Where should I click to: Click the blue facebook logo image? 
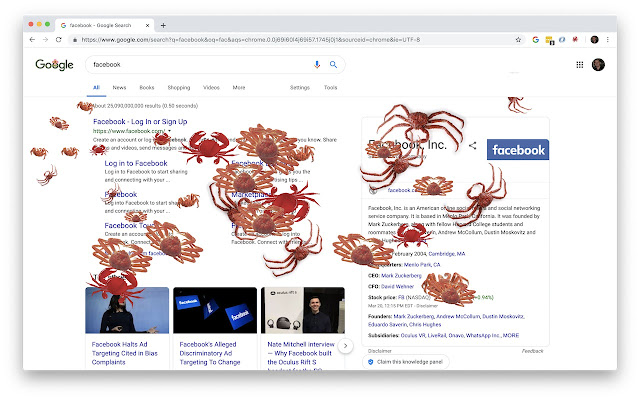(518, 149)
